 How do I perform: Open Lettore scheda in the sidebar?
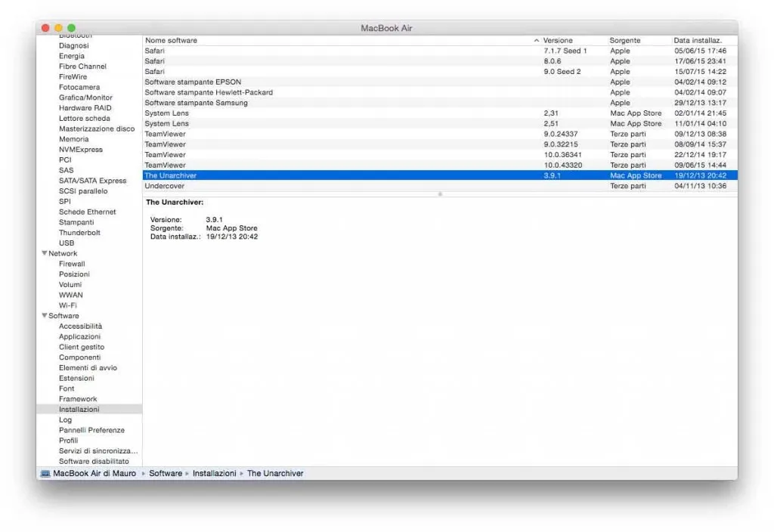pos(85,118)
